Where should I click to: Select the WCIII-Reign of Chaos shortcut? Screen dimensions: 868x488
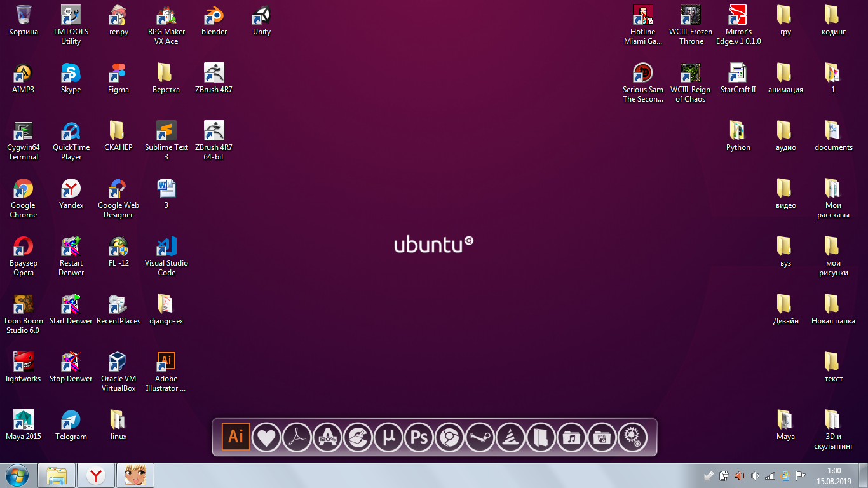691,83
